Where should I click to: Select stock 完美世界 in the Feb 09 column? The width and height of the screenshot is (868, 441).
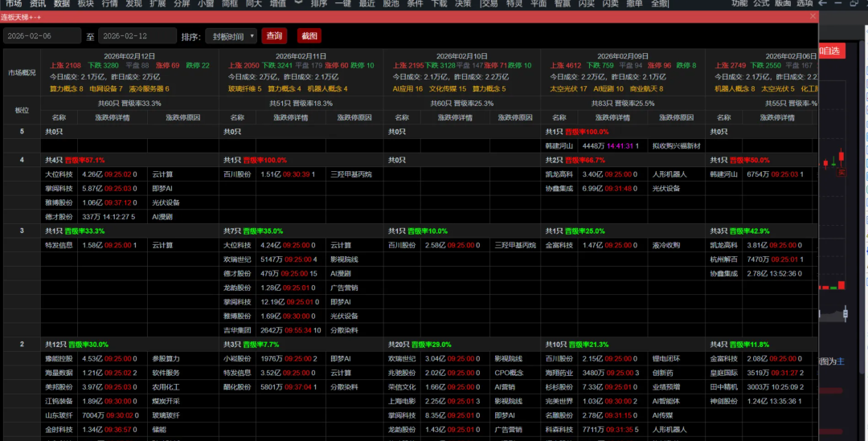pos(559,401)
